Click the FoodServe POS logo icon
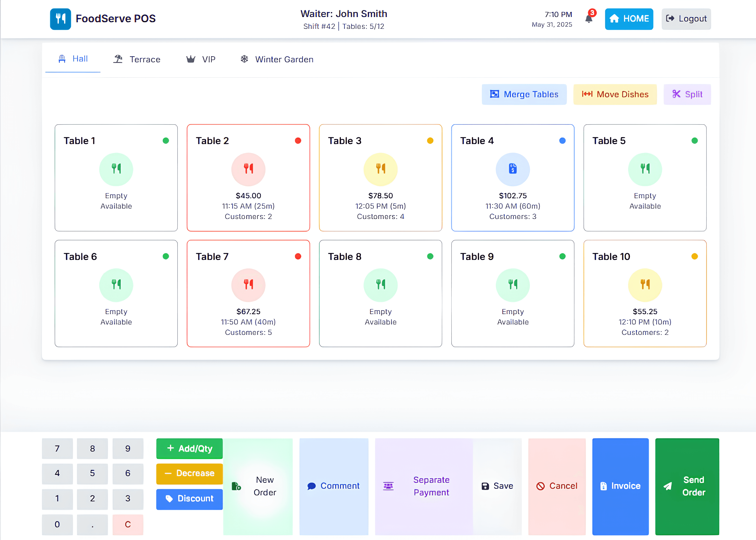Image resolution: width=756 pixels, height=540 pixels. [x=60, y=19]
